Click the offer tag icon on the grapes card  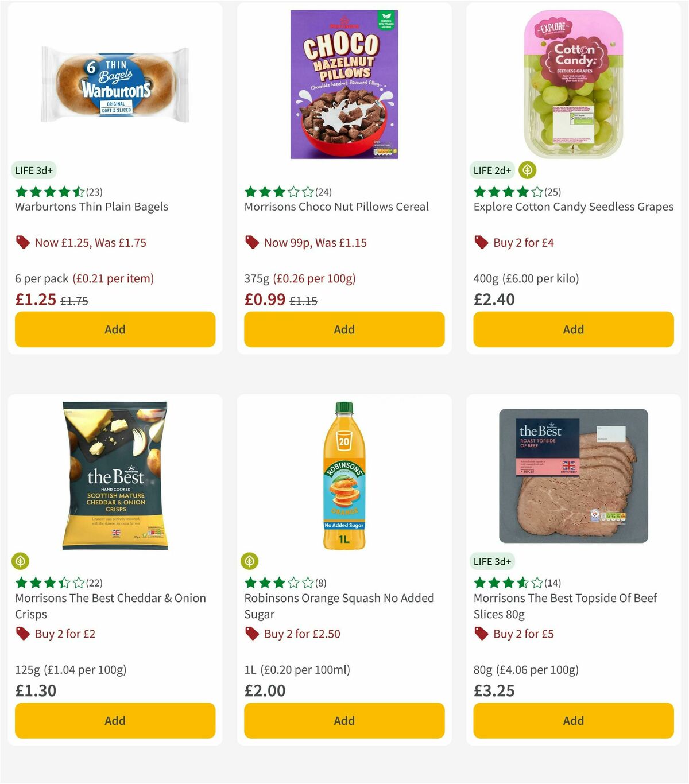pyautogui.click(x=481, y=242)
